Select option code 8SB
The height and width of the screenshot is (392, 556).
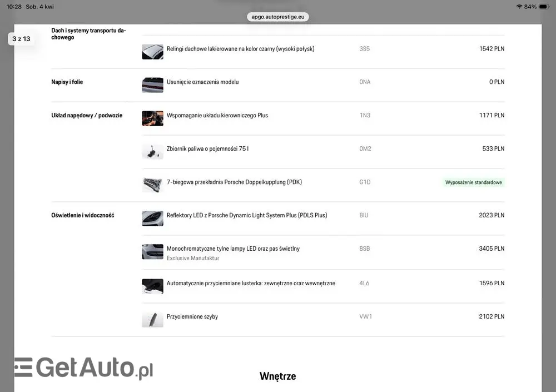pos(364,249)
